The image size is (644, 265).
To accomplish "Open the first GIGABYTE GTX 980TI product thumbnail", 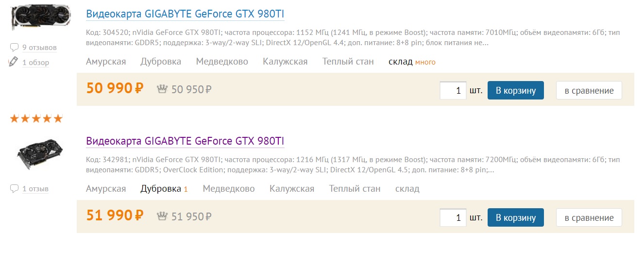I will pyautogui.click(x=40, y=17).
